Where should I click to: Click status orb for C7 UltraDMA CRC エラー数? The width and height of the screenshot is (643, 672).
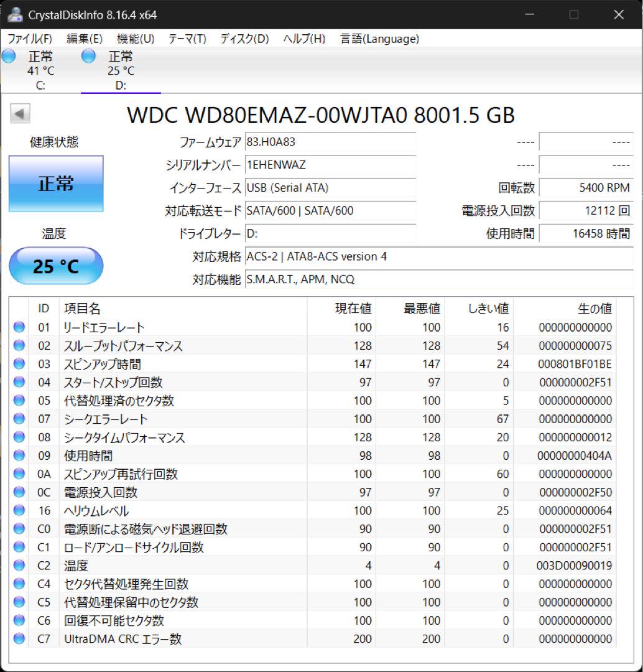coord(19,638)
